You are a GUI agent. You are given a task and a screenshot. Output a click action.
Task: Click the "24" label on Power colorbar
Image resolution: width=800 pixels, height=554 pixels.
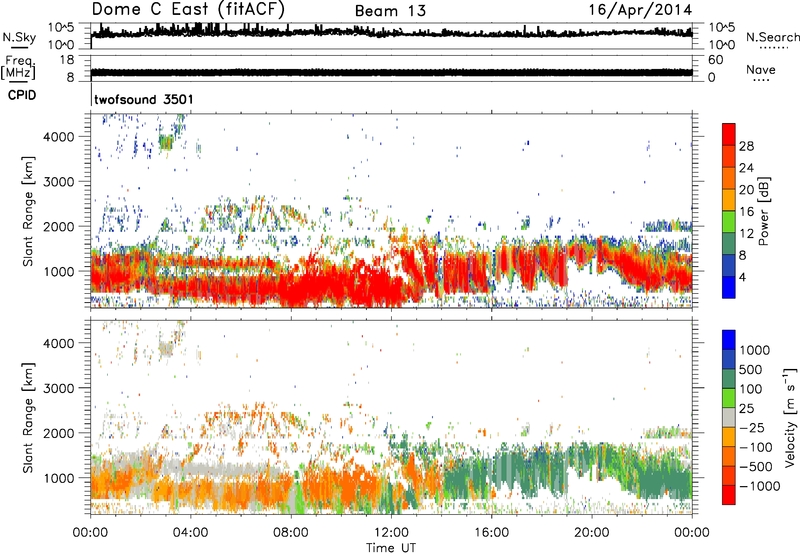click(746, 168)
